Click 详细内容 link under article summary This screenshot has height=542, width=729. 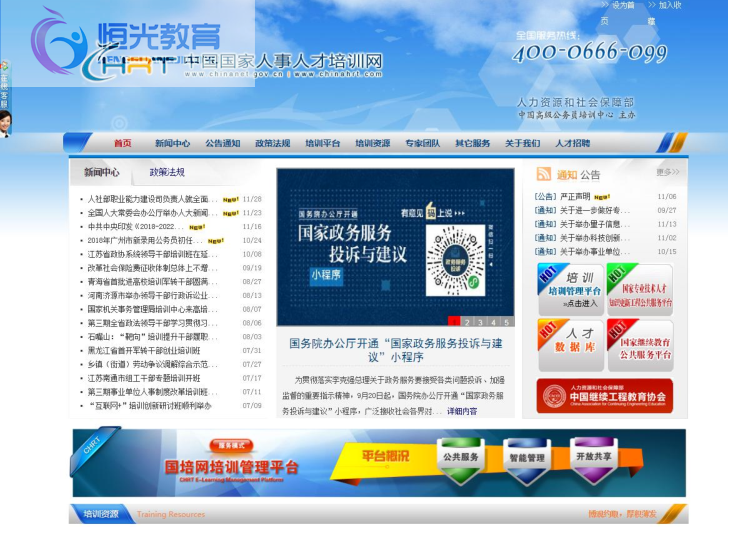click(462, 411)
